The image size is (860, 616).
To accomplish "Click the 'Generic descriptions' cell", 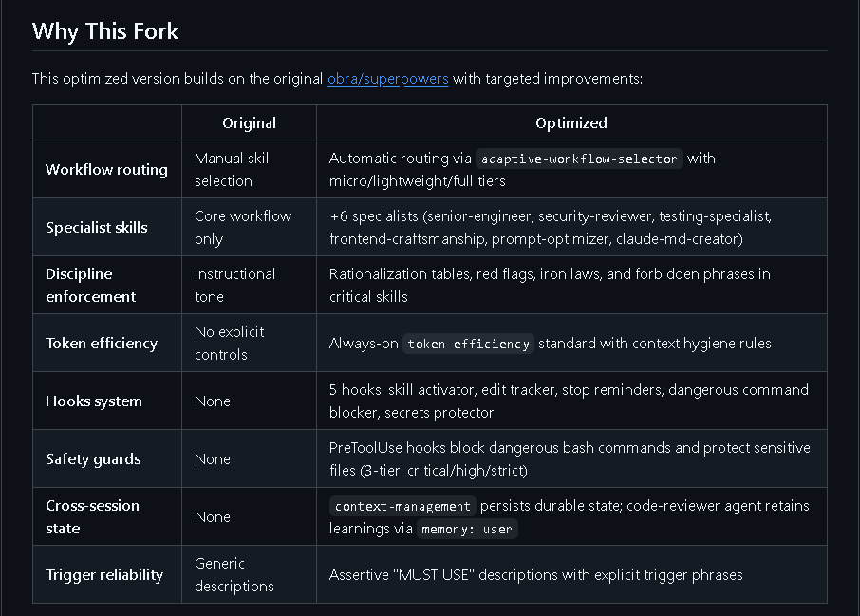I will click(234, 575).
